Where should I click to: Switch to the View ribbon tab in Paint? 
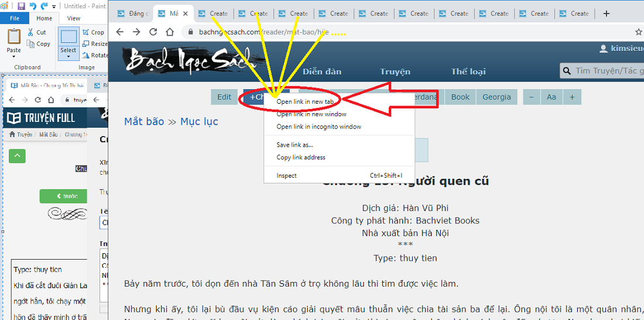[74, 18]
